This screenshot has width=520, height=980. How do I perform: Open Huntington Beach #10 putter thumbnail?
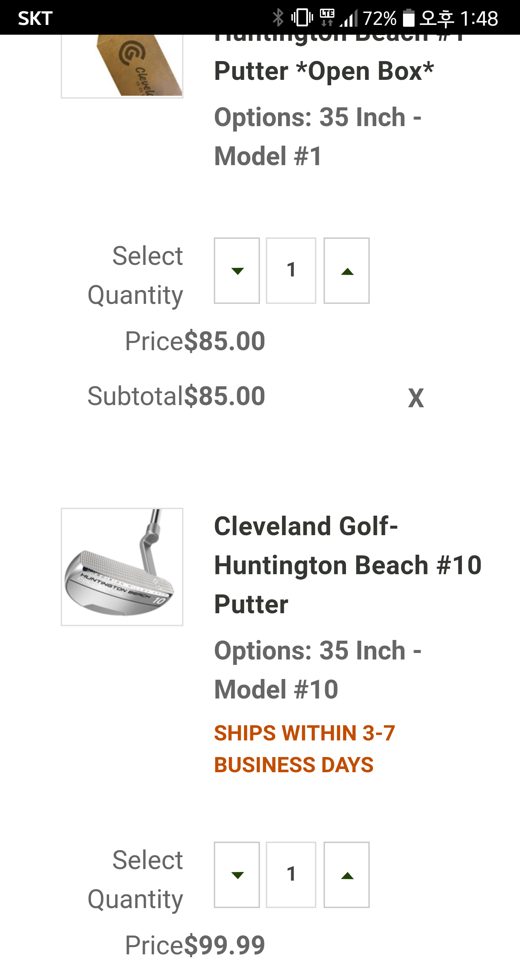(x=122, y=567)
